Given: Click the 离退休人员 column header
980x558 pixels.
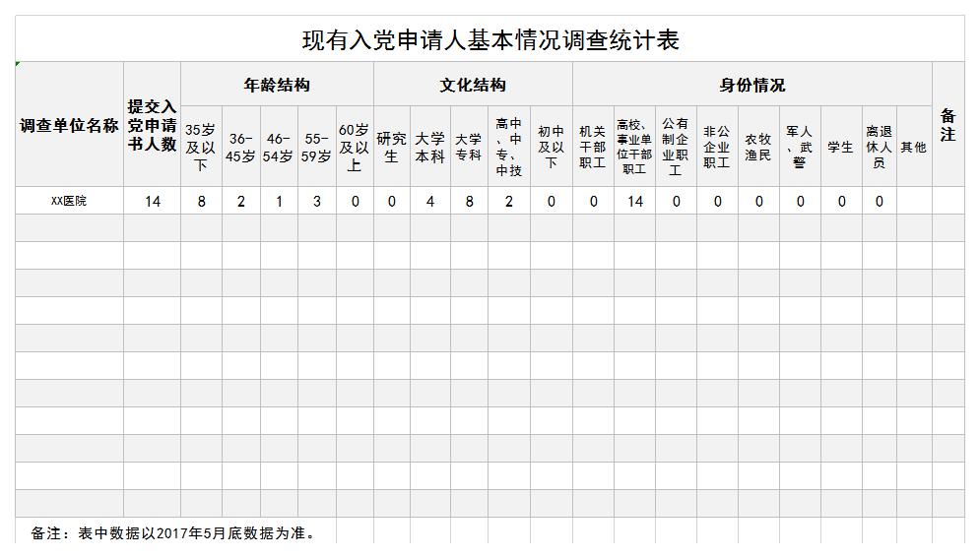Looking at the screenshot, I should (x=879, y=147).
